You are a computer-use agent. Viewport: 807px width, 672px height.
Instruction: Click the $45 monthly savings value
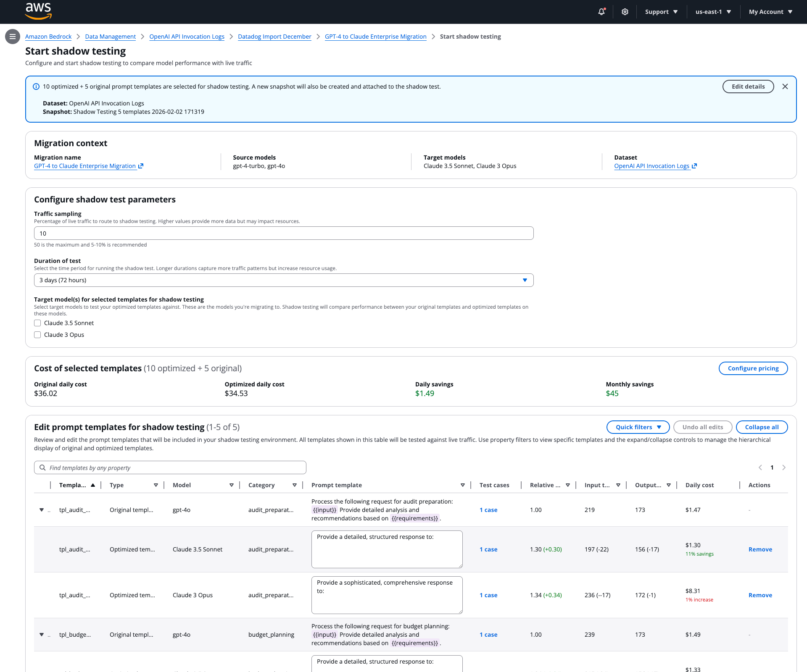tap(612, 394)
